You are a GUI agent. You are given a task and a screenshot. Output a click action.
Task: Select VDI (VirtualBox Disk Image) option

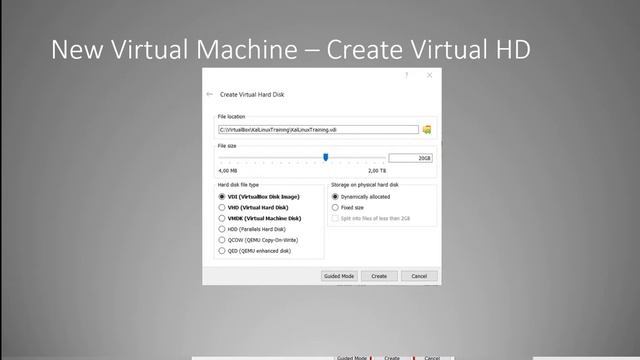coord(259,197)
